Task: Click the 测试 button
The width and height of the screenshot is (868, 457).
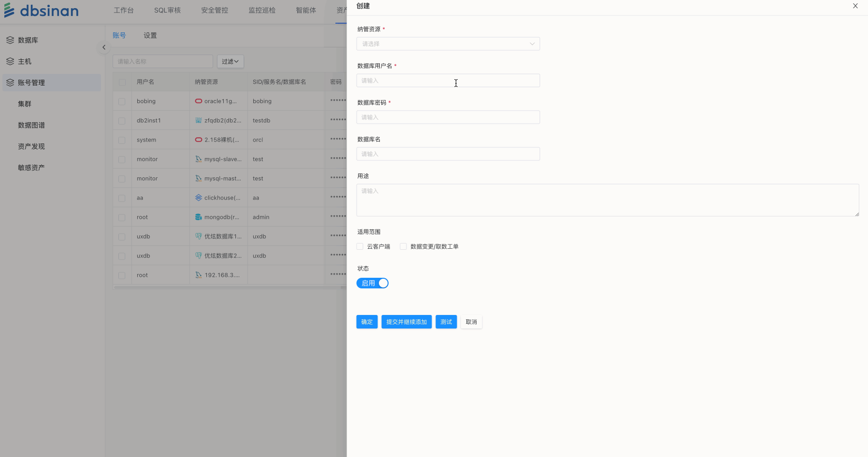Action: [x=446, y=322]
